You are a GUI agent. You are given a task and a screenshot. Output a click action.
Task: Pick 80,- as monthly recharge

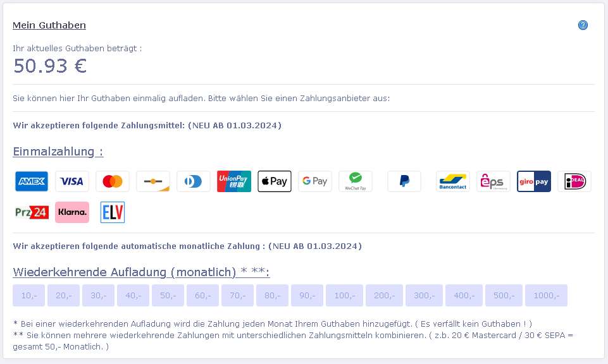coord(272,296)
